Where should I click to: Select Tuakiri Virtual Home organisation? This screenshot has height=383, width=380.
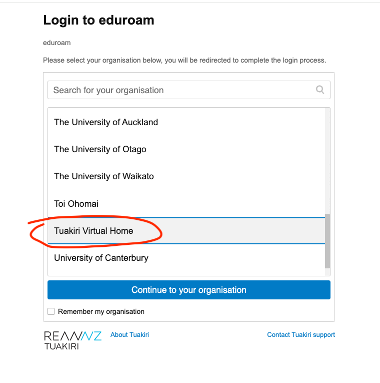[x=186, y=231]
